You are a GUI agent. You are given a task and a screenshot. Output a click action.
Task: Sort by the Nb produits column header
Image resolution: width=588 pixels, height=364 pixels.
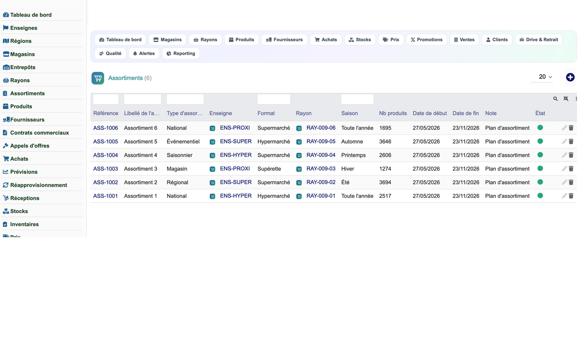pos(393,113)
